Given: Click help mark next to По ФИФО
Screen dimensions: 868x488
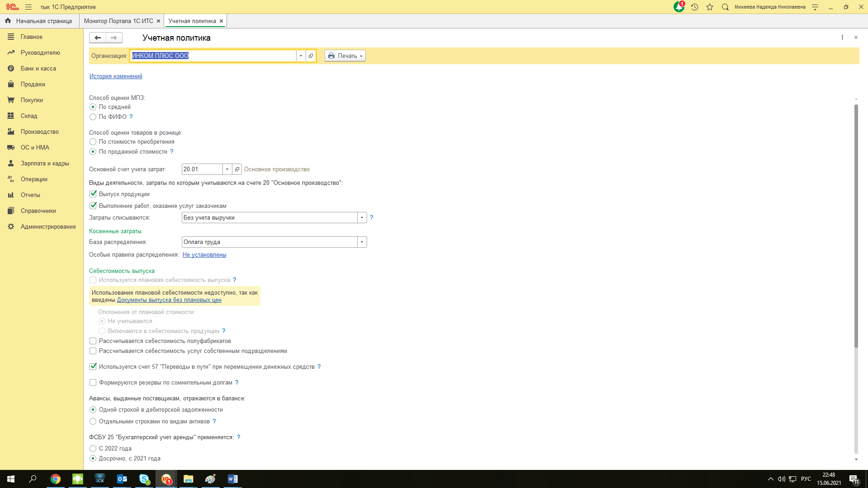Looking at the screenshot, I should (x=131, y=117).
